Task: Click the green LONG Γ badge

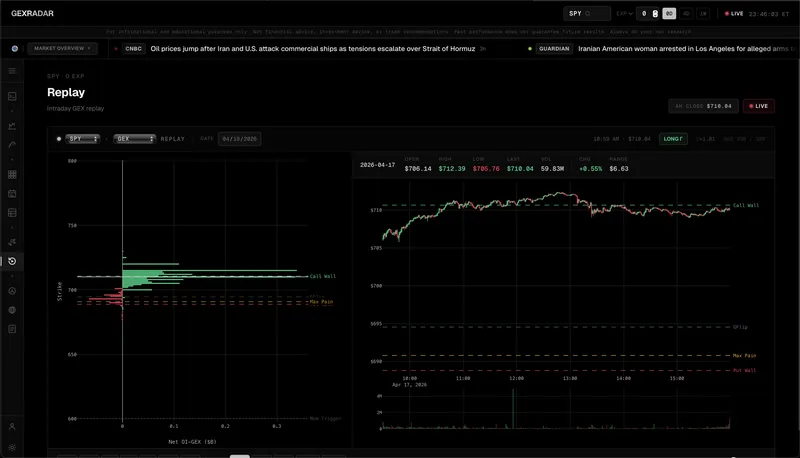Action: tap(673, 139)
